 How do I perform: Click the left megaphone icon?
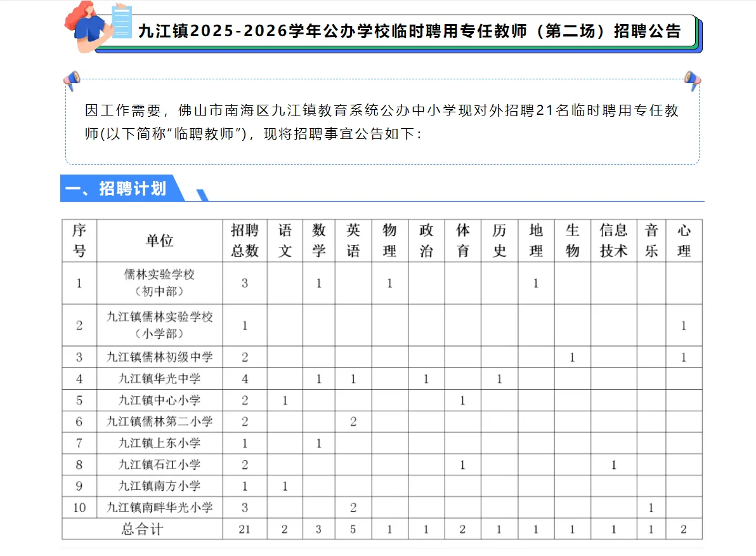[x=72, y=80]
